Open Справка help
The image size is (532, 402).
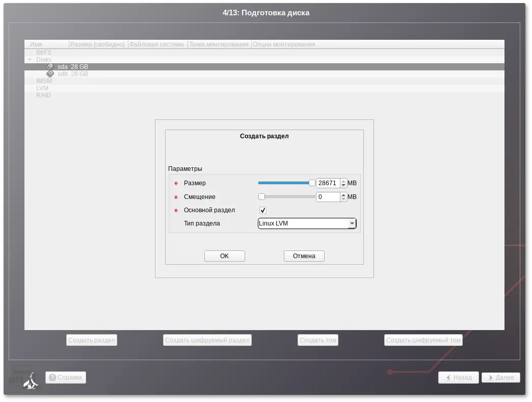pyautogui.click(x=66, y=377)
